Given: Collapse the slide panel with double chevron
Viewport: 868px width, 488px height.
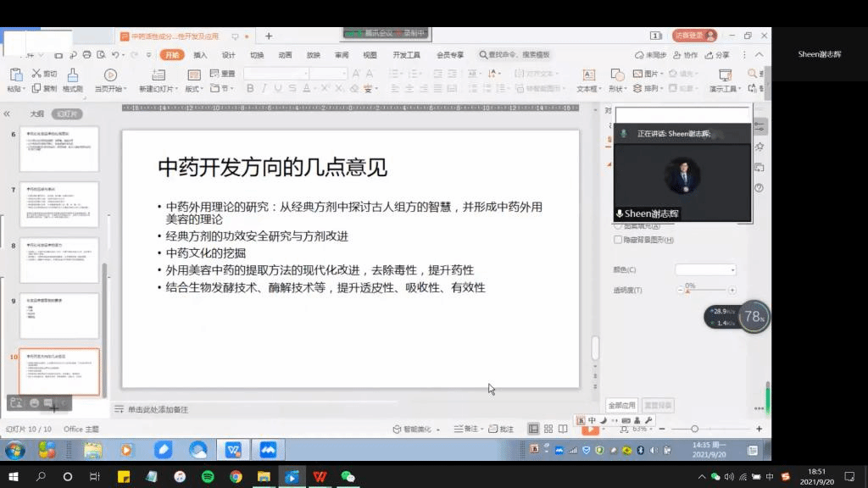Looking at the screenshot, I should click(7, 114).
